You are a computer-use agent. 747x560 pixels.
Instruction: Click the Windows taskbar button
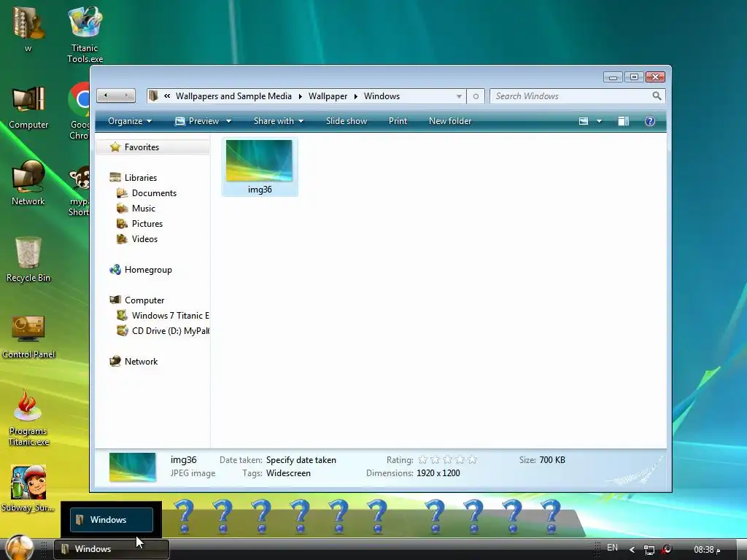click(111, 549)
